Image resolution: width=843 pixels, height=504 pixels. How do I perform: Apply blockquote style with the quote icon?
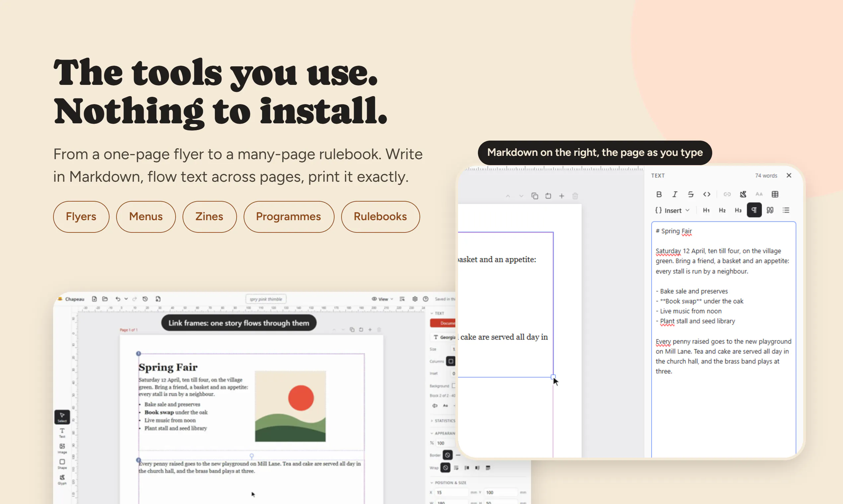(770, 210)
